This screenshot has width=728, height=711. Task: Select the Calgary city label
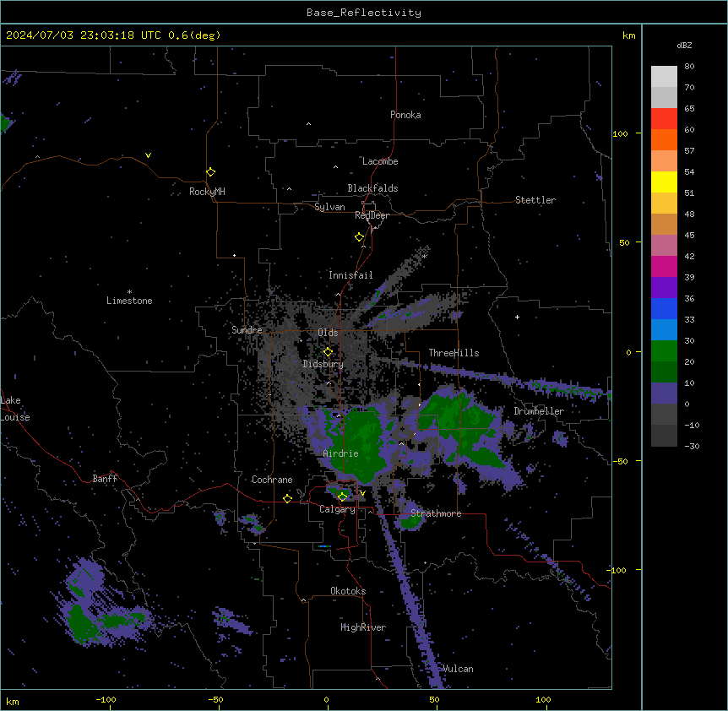(x=337, y=509)
